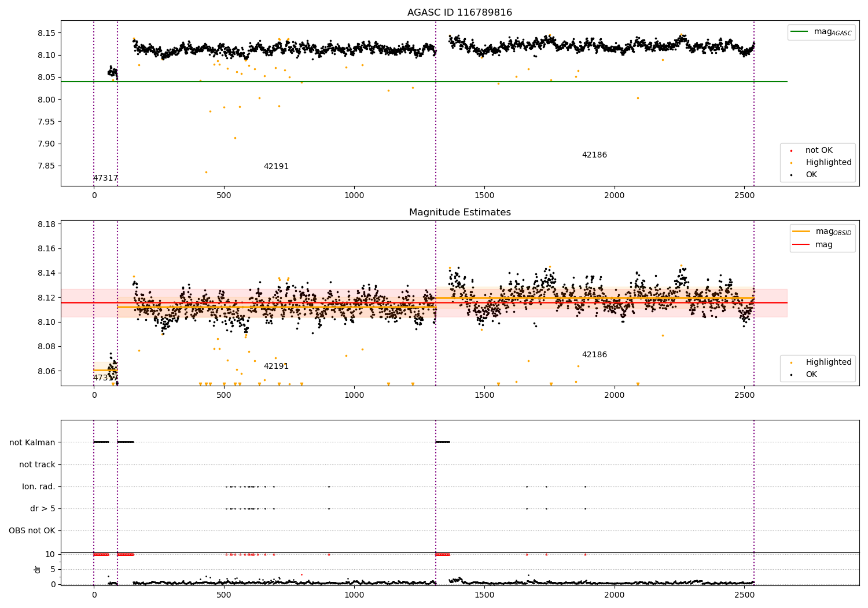Click the "2500" x-tick under the bottom plot

click(x=744, y=595)
